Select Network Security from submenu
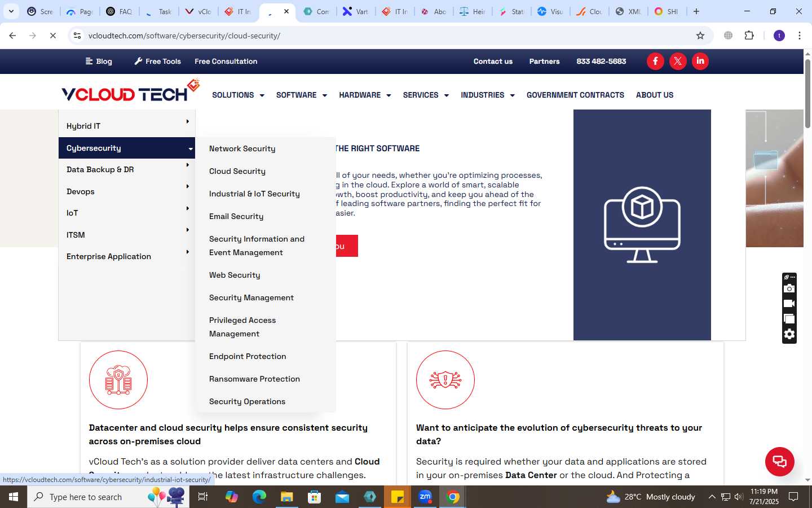Viewport: 812px width, 508px height. coord(242,148)
